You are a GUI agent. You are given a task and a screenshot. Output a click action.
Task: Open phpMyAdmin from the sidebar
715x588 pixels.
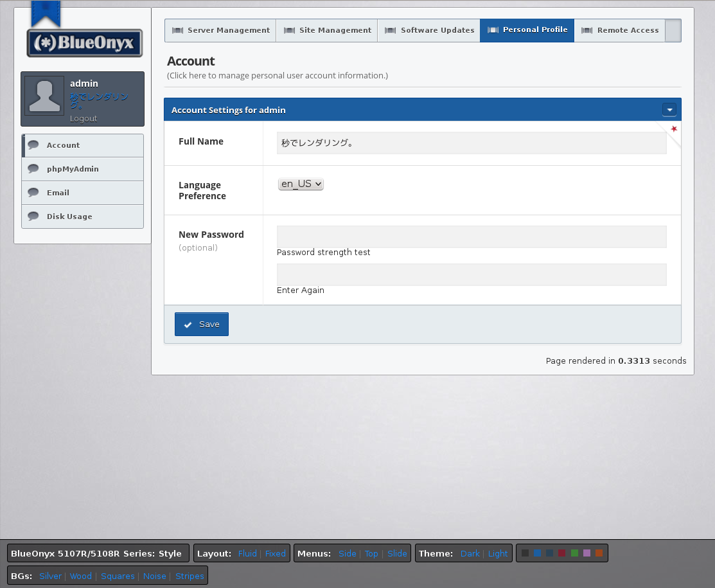point(73,169)
